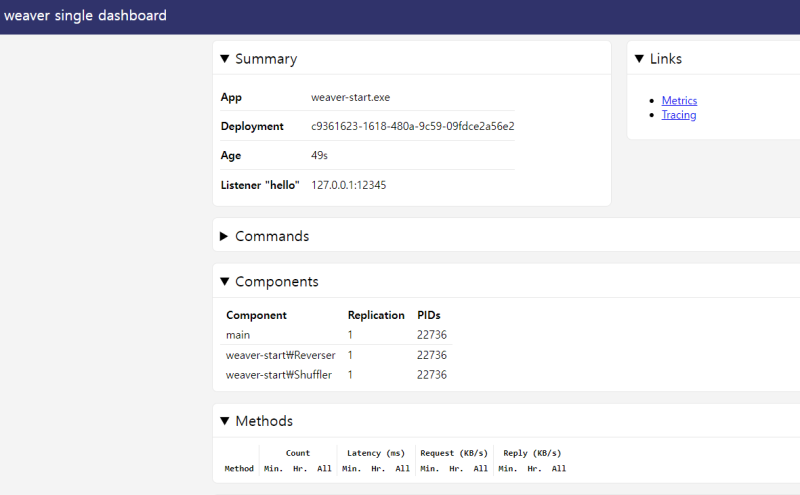Collapse the Components section
This screenshot has height=495, width=800.
pyautogui.click(x=269, y=282)
